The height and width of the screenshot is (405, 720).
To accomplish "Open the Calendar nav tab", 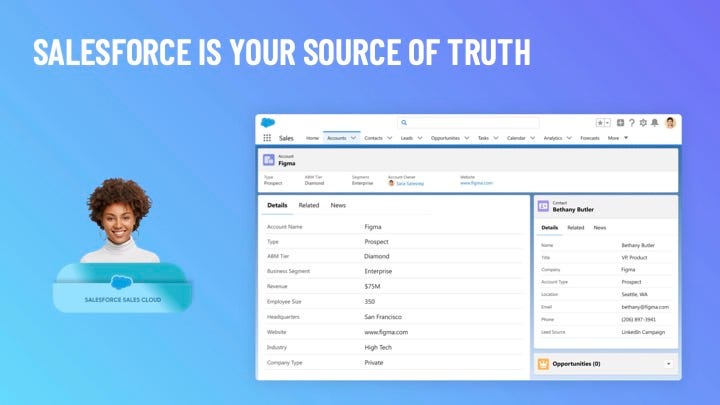I will pos(516,138).
